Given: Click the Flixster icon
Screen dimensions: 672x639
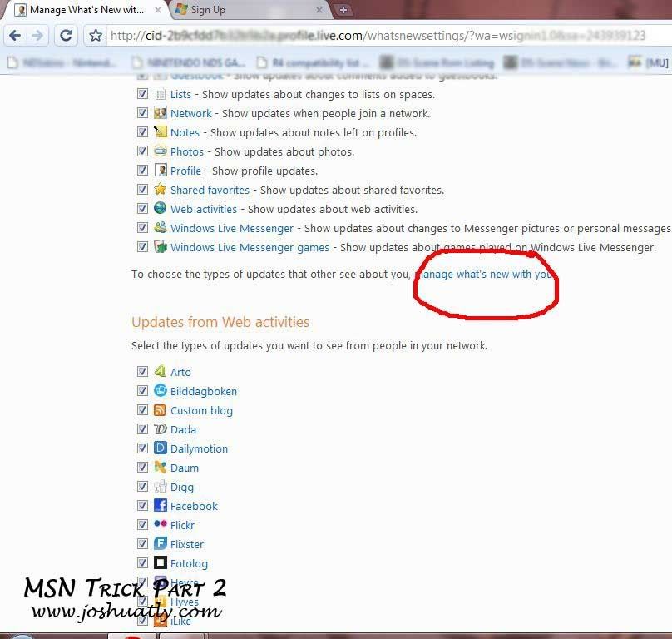Looking at the screenshot, I should pyautogui.click(x=160, y=544).
